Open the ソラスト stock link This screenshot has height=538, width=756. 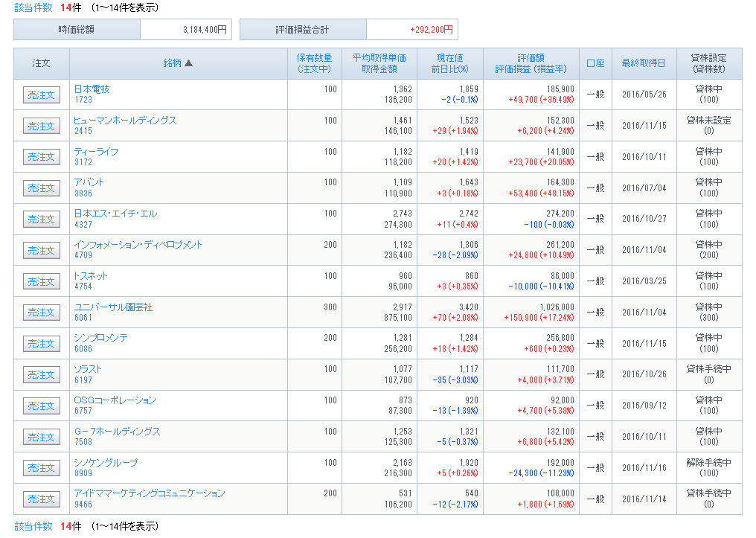coord(88,369)
